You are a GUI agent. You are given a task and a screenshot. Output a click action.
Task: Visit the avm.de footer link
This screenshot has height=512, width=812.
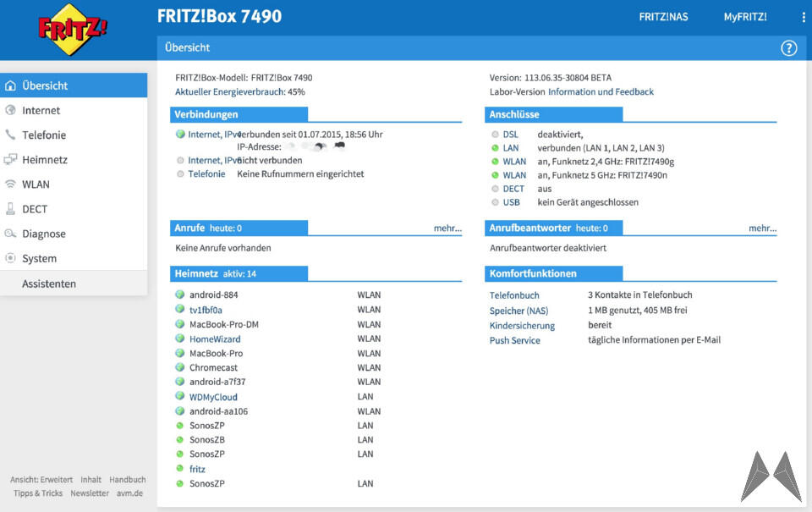coord(129,493)
